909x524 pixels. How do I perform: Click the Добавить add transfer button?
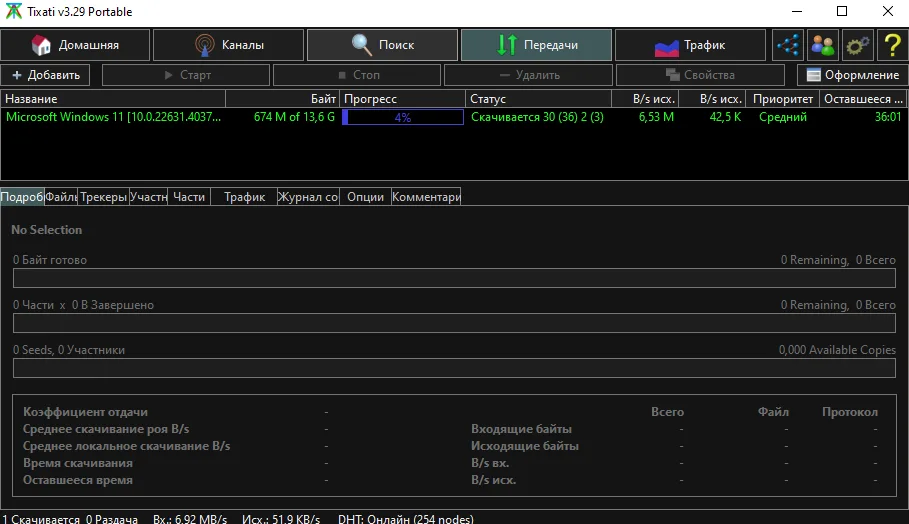[46, 75]
